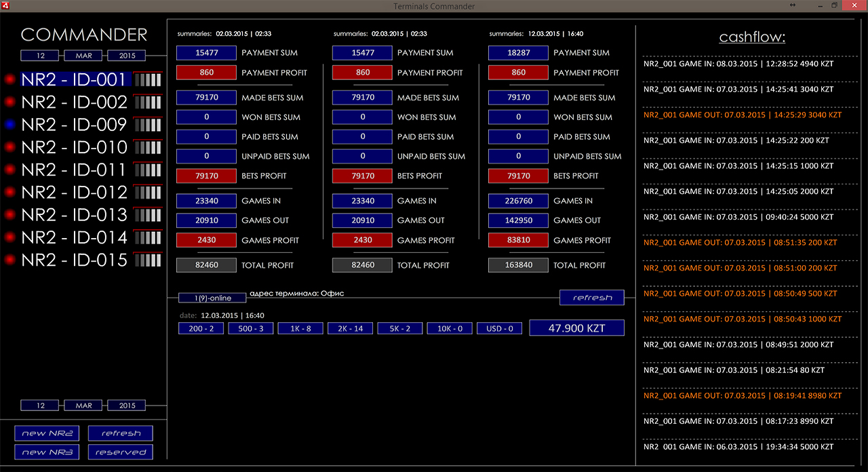
Task: Click refresh button next to new NR2
Action: click(x=121, y=433)
